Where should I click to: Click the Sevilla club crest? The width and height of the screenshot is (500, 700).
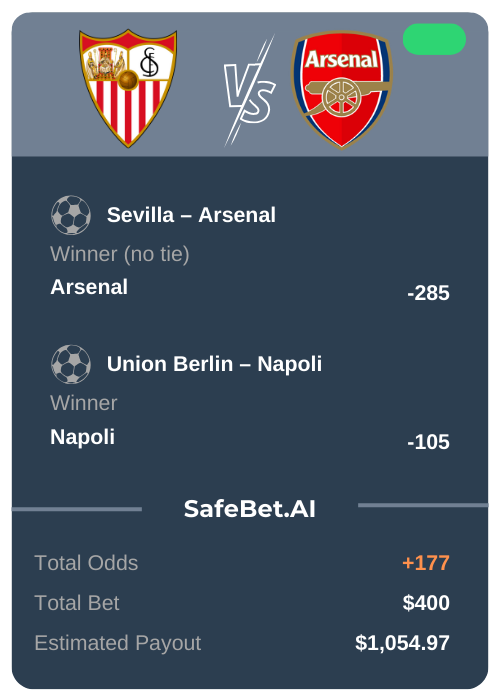pyautogui.click(x=128, y=88)
